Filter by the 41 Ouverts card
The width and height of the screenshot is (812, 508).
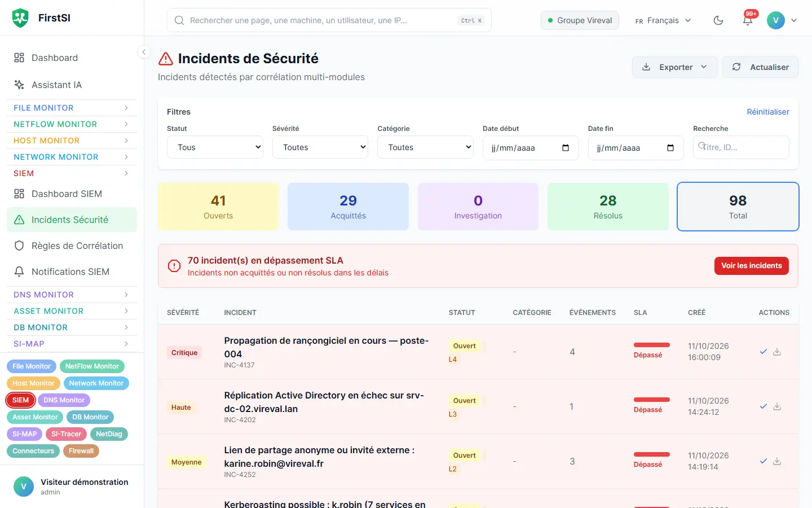(218, 207)
